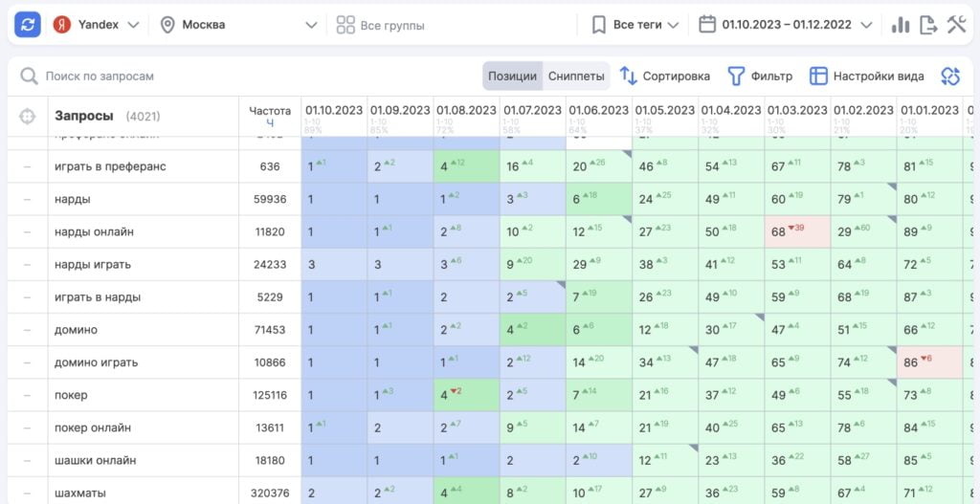
Task: Open the tools wrench icon
Action: tap(956, 25)
